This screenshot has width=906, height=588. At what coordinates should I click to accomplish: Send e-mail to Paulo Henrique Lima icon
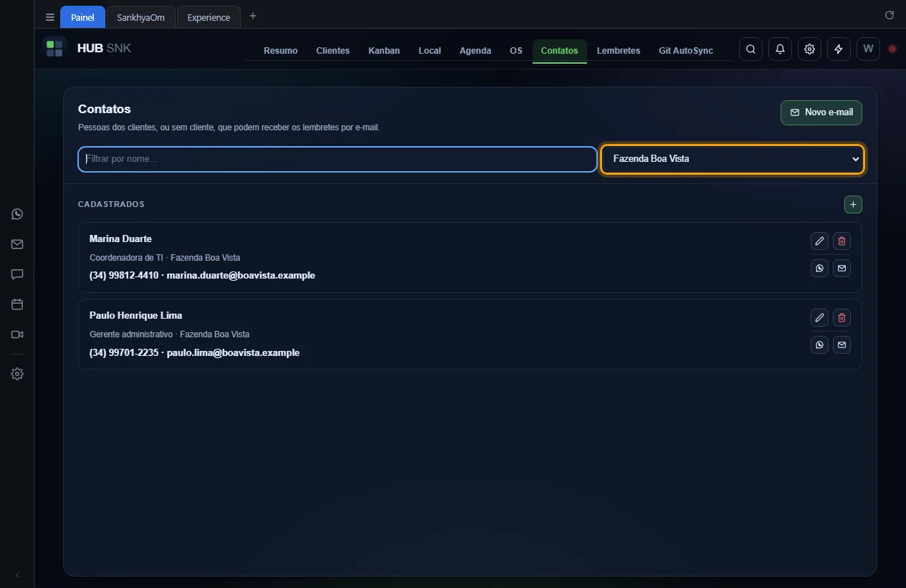click(x=841, y=344)
